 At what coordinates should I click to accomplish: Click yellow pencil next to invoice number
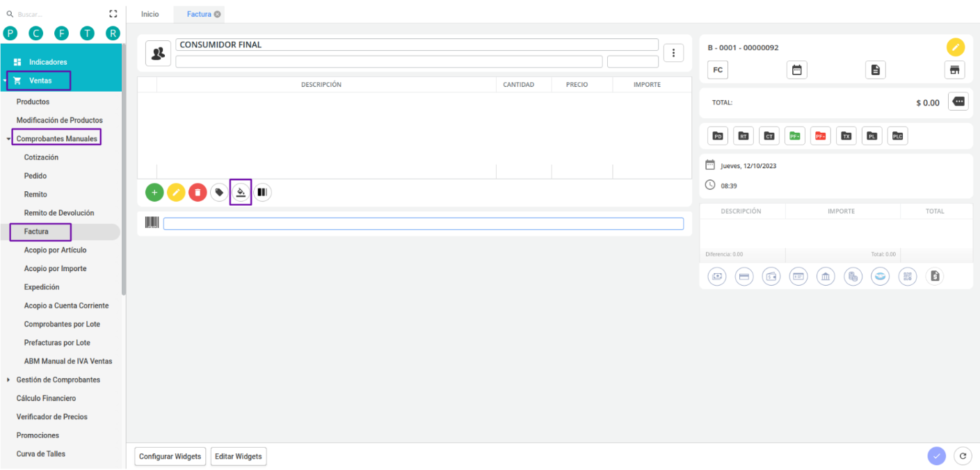(956, 47)
